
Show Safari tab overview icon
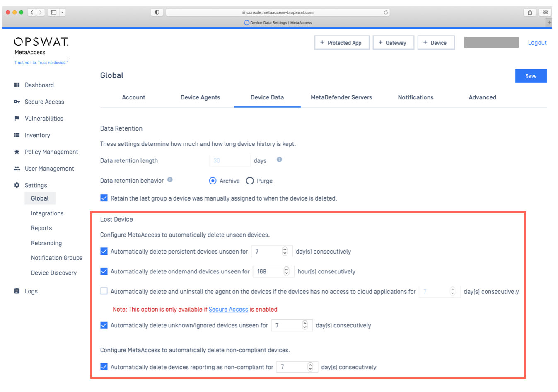point(545,12)
